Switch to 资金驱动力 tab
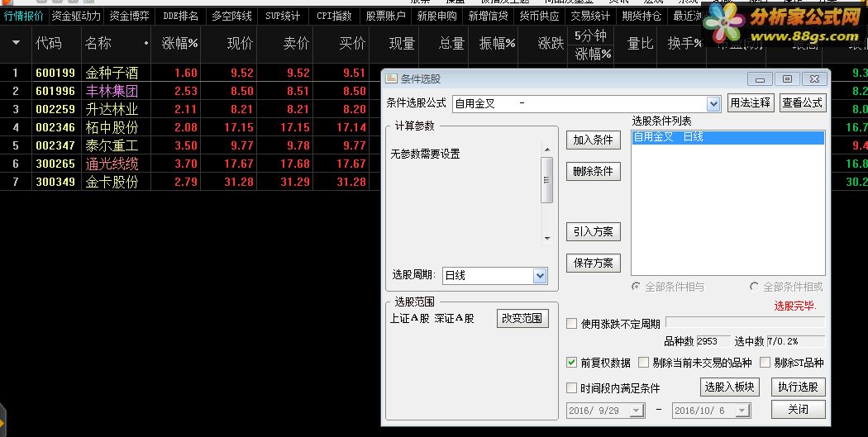Screen dimensions: 868x437 [x=76, y=16]
